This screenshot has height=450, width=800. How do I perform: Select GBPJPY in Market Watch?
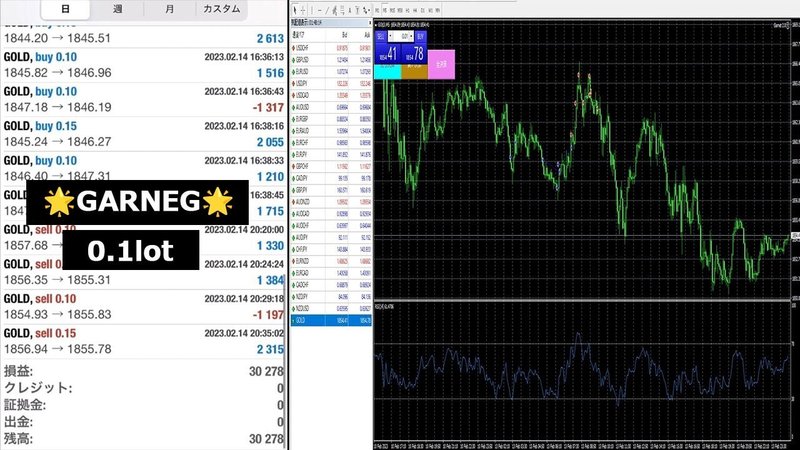(x=331, y=190)
